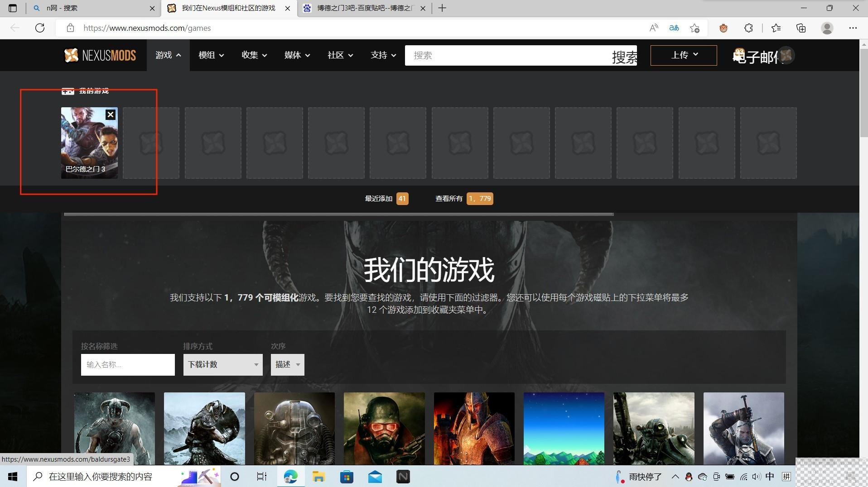Open the volume control in tray
868x487 pixels.
tap(757, 477)
